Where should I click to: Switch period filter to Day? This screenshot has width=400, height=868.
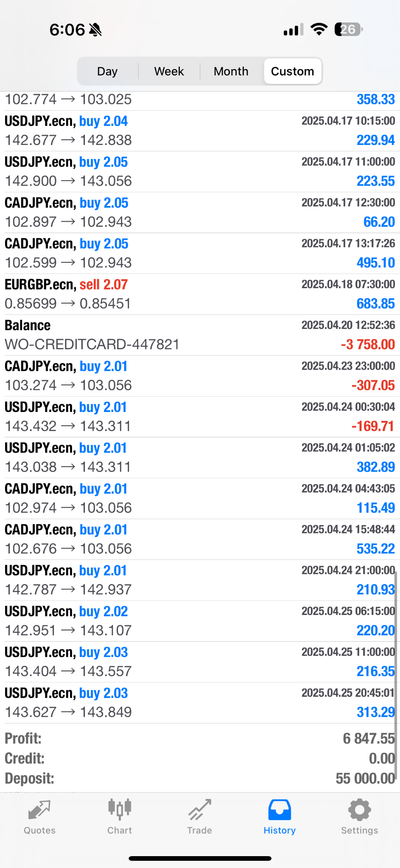coord(107,71)
